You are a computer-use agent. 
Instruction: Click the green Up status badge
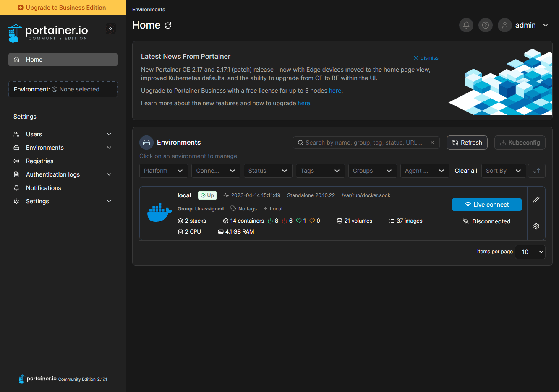[207, 195]
